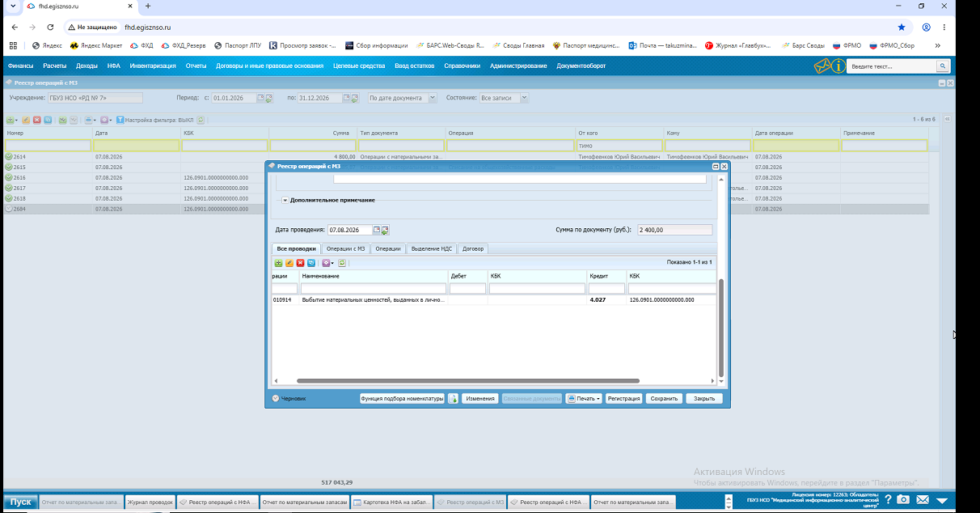The image size is (980, 513).
Task: Open the Справочники menu
Action: pyautogui.click(x=463, y=66)
